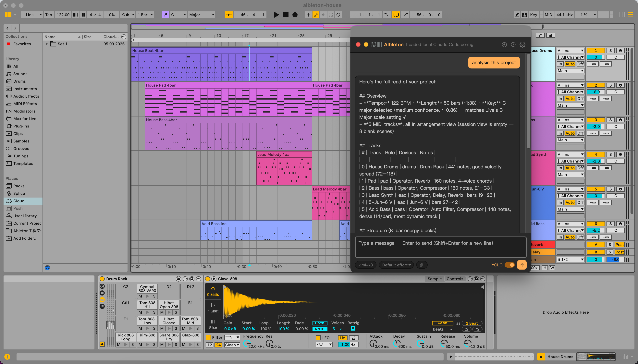Tap tempo with the Tap button
The width and height of the screenshot is (638, 364).
[48, 15]
